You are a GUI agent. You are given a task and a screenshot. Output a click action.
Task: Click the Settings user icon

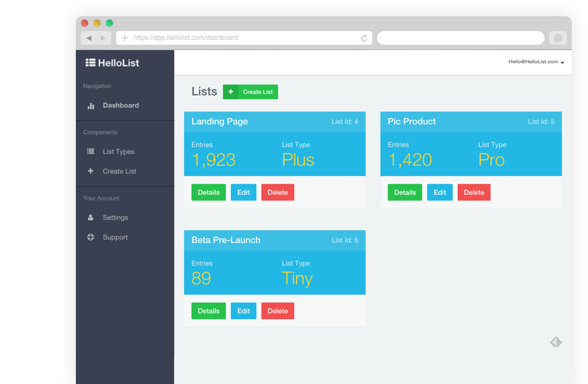click(90, 217)
